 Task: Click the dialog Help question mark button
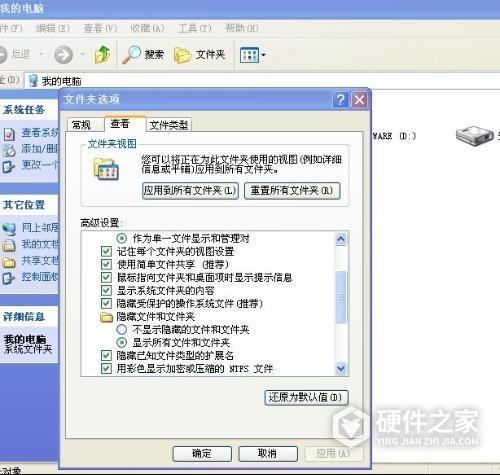[340, 99]
